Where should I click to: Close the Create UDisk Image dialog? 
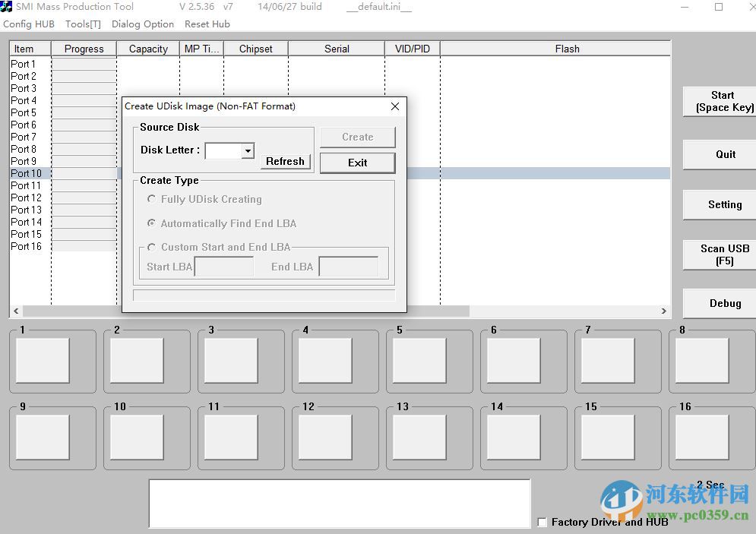click(x=395, y=106)
